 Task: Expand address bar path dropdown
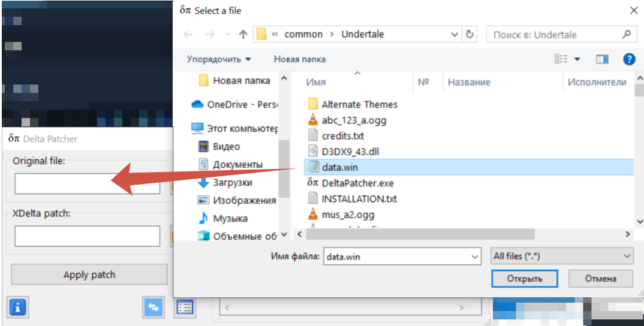click(455, 35)
